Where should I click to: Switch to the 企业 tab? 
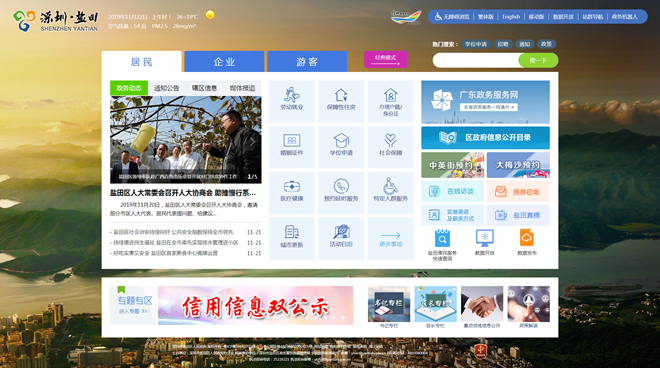coord(224,62)
